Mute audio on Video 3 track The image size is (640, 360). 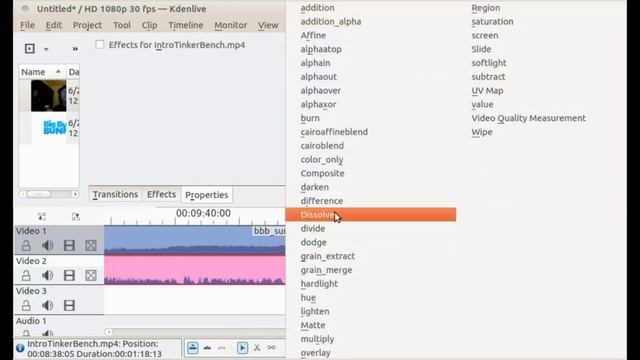coord(47,305)
